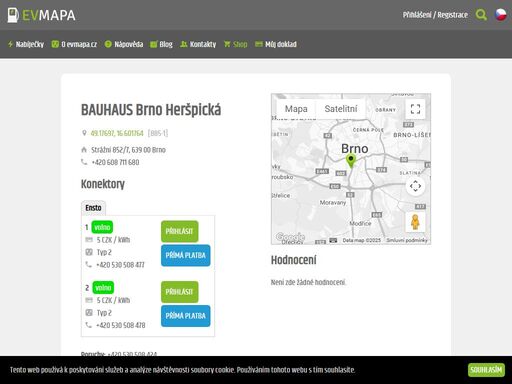Switch map to Mapa view
This screenshot has height=384, width=512.
pyautogui.click(x=296, y=109)
